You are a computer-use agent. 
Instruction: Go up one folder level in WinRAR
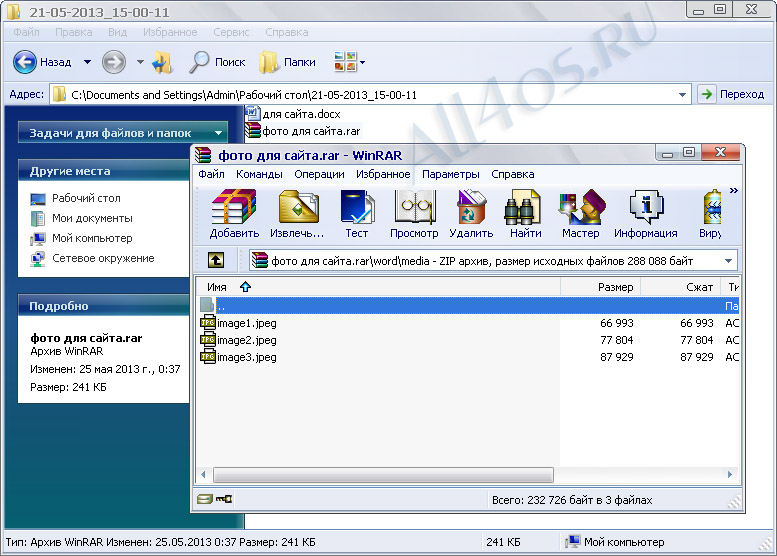pos(216,260)
